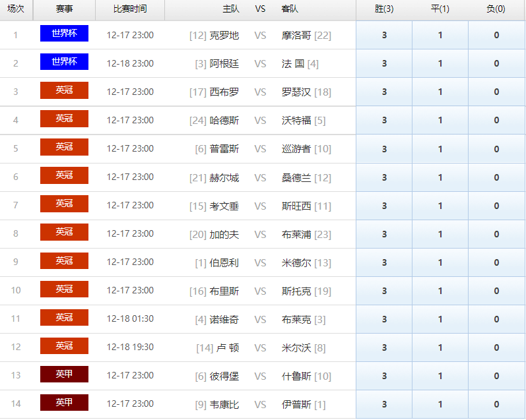Mark draw (1) for 韦康比 match
This screenshot has height=420, width=526.
[440, 404]
